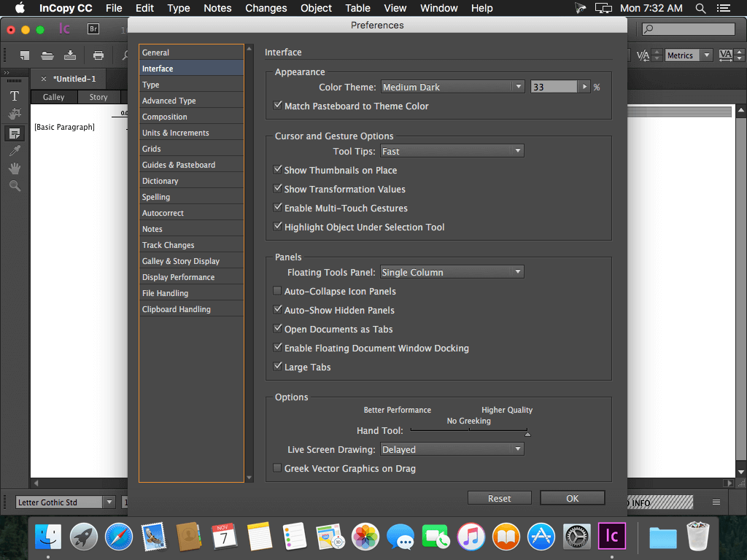
Task: Open the Table menu
Action: (357, 8)
